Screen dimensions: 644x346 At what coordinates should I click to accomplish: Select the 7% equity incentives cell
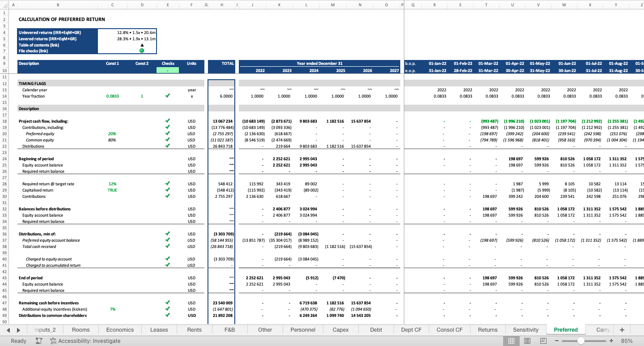pos(112,309)
